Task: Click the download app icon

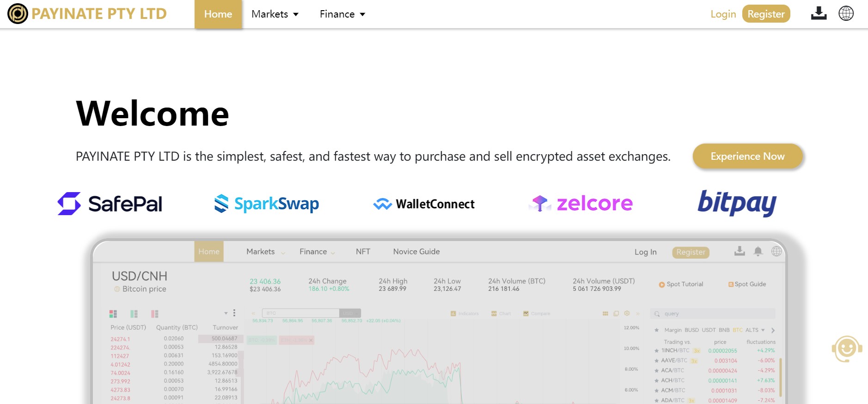Action: tap(819, 13)
